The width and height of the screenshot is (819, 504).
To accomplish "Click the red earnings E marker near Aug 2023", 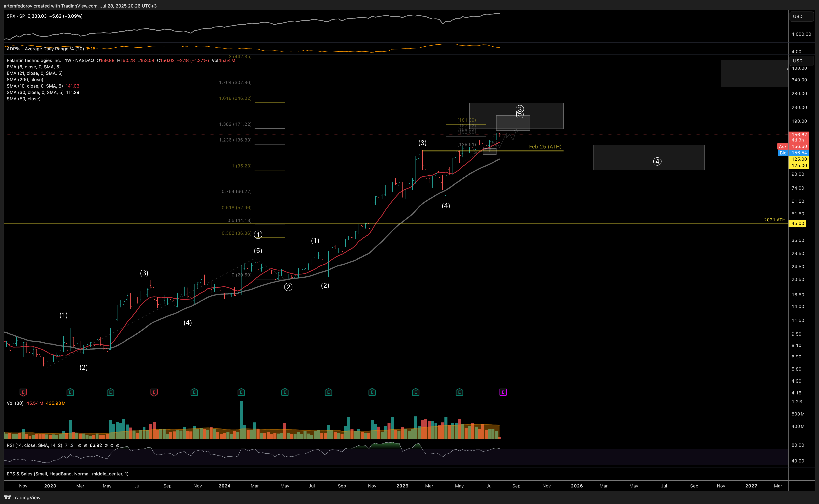I will coord(154,392).
